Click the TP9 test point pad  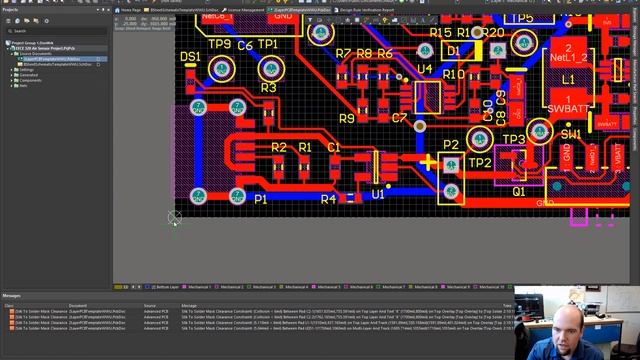point(222,69)
